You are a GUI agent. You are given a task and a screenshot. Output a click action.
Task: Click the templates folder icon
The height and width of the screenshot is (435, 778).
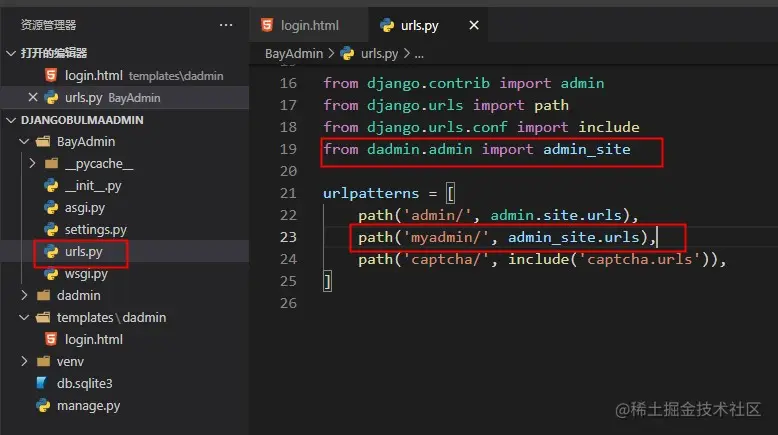point(43,317)
